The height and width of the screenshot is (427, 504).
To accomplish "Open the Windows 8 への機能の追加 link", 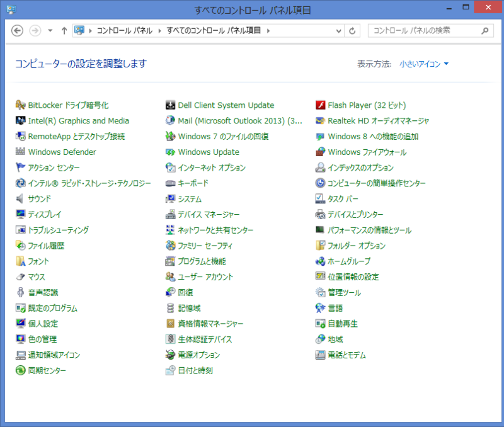I will (x=373, y=137).
